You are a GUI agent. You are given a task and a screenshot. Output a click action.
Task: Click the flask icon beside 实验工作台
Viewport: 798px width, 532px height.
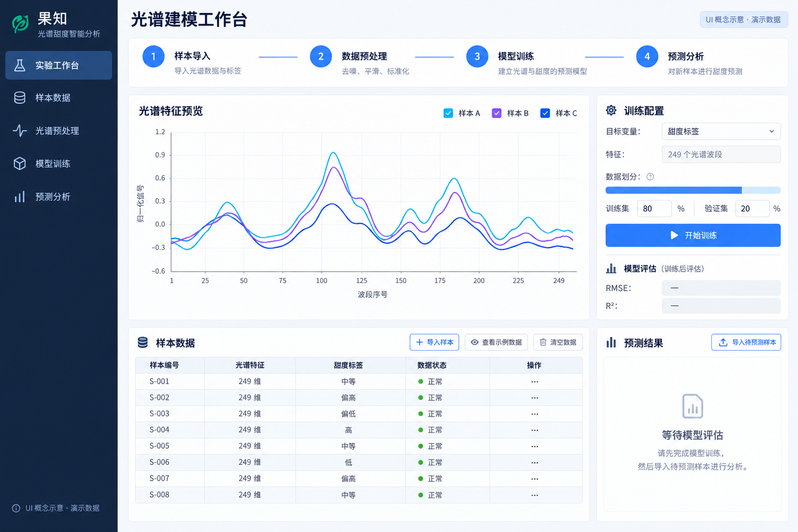[x=20, y=65]
